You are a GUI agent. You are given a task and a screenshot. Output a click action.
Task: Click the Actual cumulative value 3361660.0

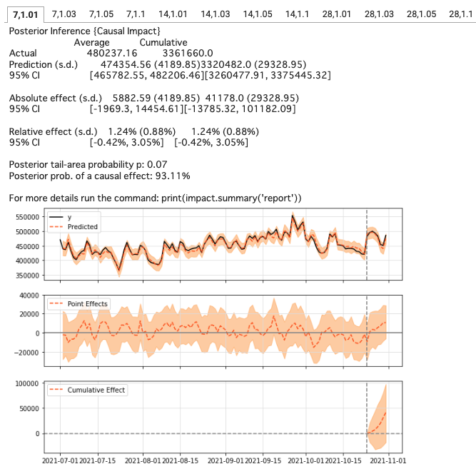188,53
